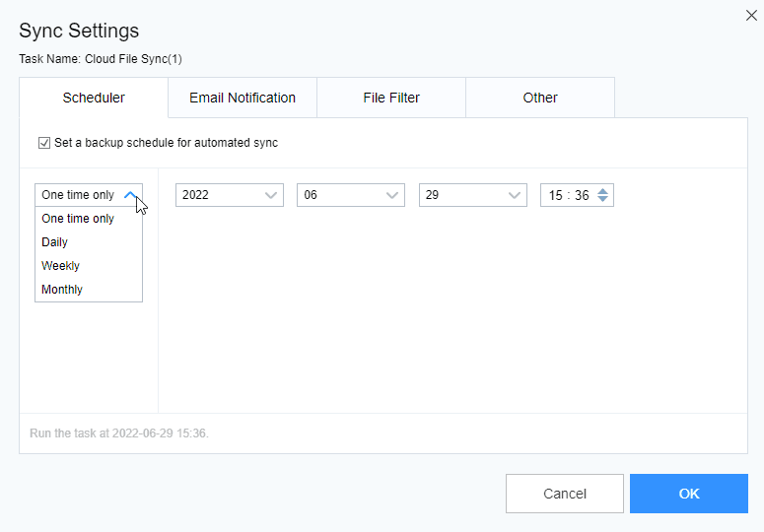
Task: Click the backup schedule checkbox label text
Action: (166, 143)
